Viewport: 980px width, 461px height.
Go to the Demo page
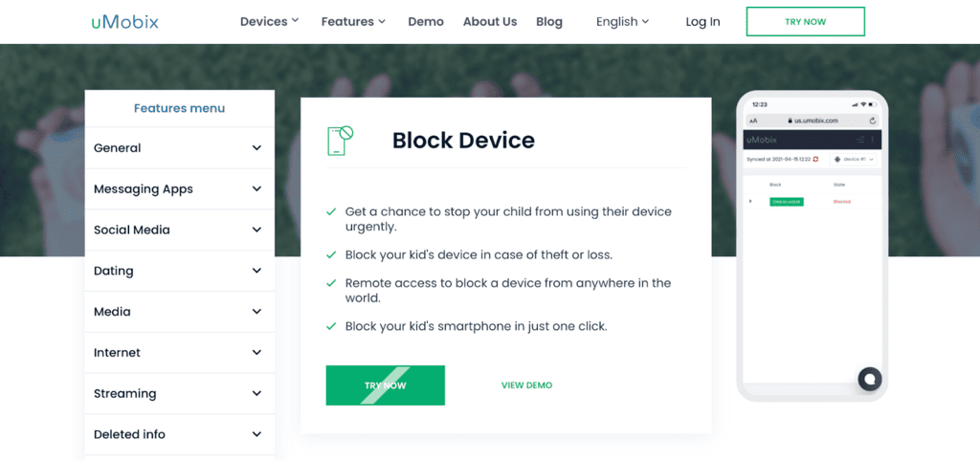coord(426,21)
